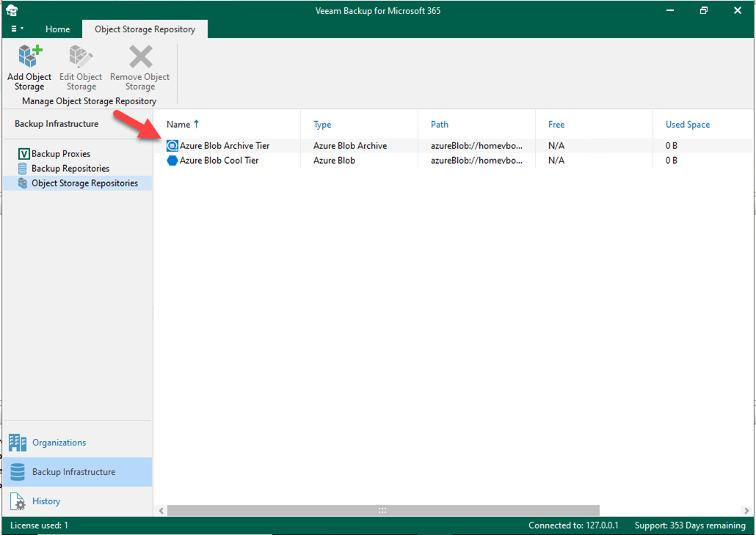Viewport: 756px width, 535px height.
Task: Click the Remove Object Storage icon
Action: coord(140,57)
